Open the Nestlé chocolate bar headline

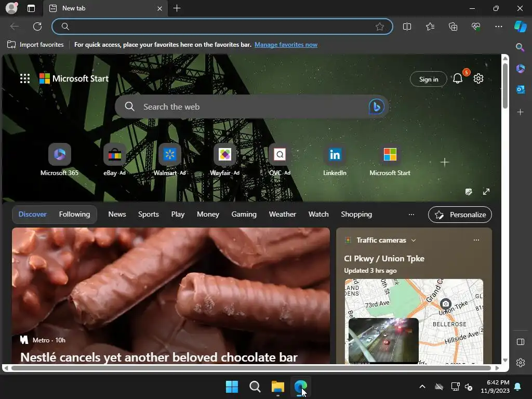(159, 357)
